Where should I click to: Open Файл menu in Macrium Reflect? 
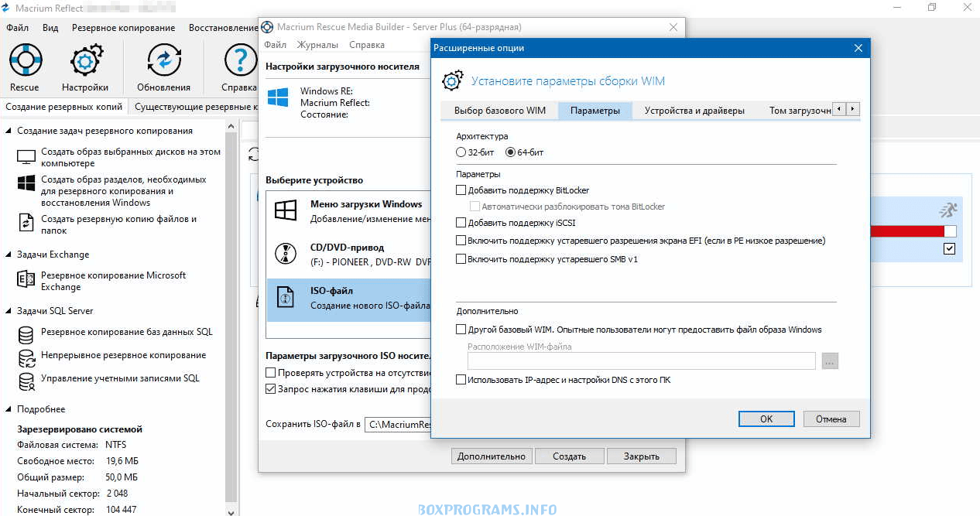click(17, 28)
